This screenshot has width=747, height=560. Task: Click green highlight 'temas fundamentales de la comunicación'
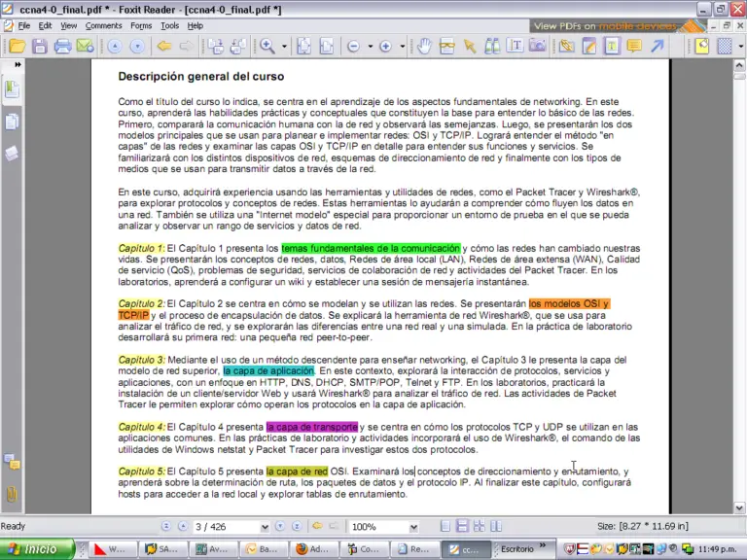coord(371,248)
